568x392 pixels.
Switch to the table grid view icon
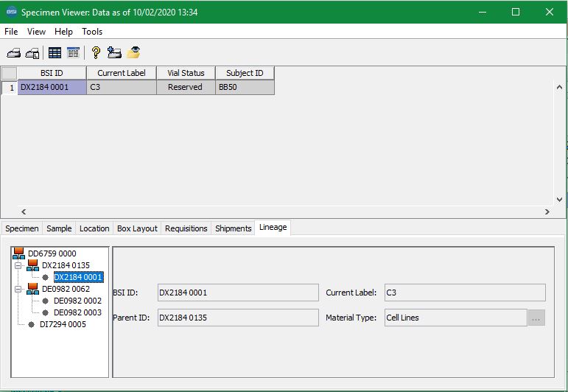(x=55, y=53)
